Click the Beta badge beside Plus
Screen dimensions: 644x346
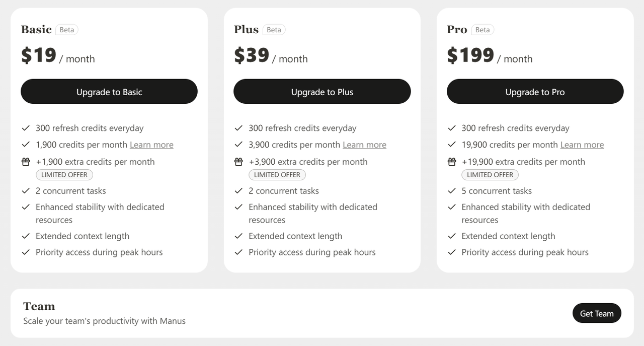pos(274,30)
